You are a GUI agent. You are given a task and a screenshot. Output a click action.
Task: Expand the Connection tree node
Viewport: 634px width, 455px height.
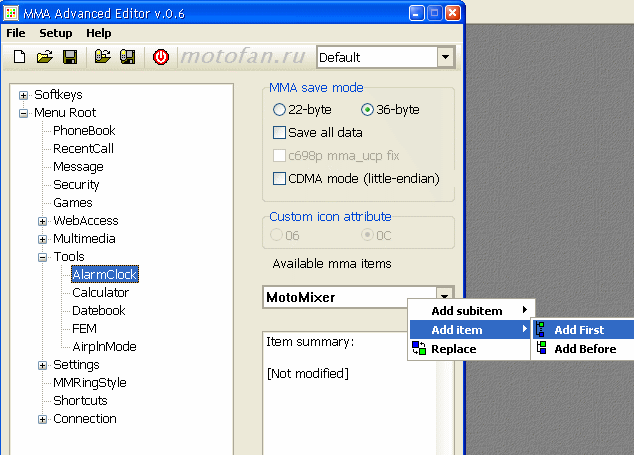click(x=42, y=419)
